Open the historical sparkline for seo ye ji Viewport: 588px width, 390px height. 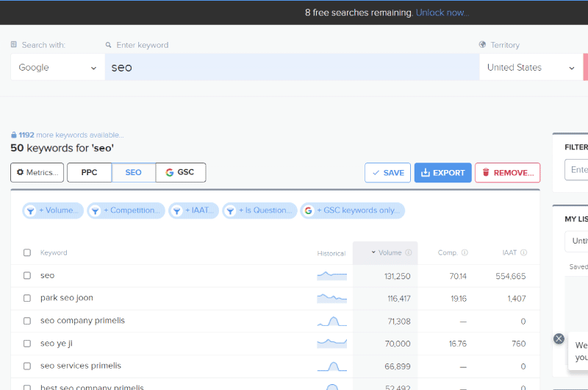coord(332,344)
